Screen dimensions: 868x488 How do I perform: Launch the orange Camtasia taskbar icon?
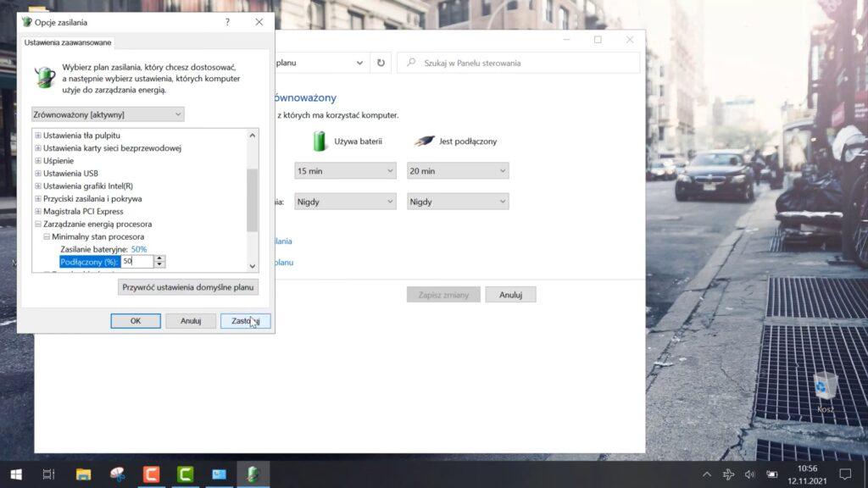click(151, 474)
